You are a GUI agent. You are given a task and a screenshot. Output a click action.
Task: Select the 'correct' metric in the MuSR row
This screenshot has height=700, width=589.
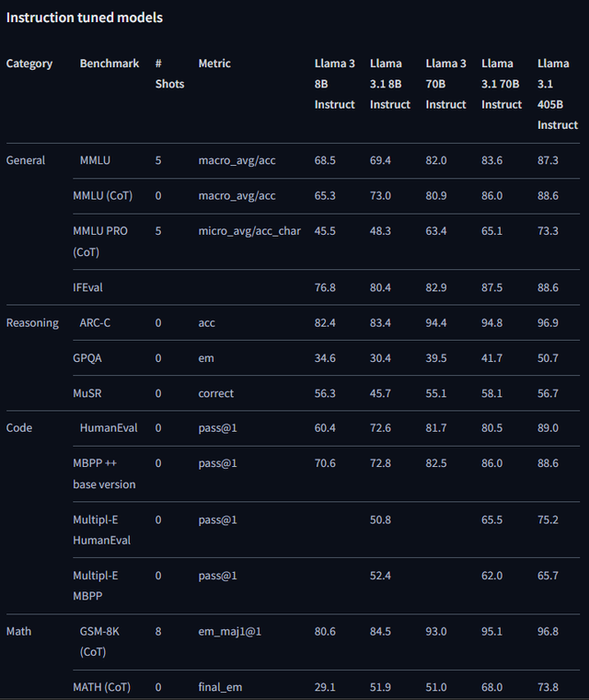click(216, 393)
